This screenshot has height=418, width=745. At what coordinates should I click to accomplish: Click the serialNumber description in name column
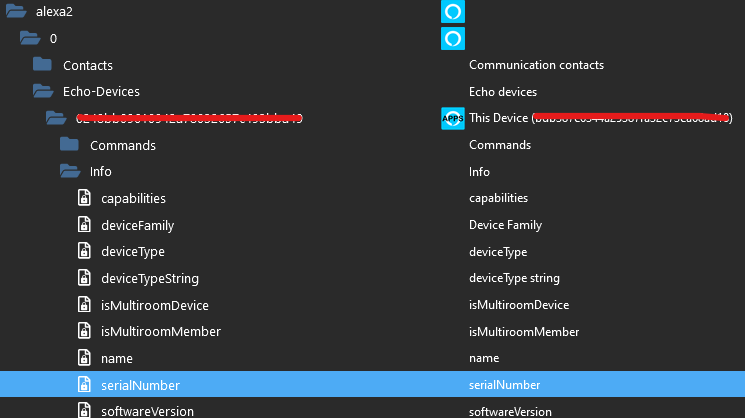[x=505, y=385]
